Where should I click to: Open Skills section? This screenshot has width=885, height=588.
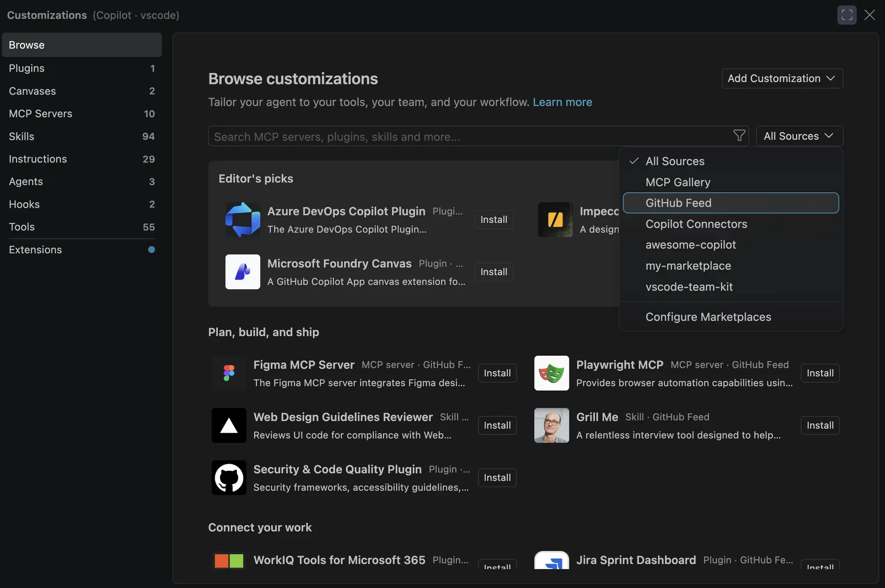tap(82, 136)
